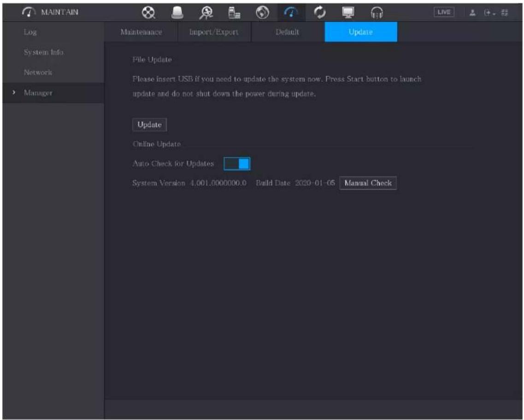Image resolution: width=524 pixels, height=420 pixels.
Task: Click the Update button under File Update
Action: pos(149,124)
